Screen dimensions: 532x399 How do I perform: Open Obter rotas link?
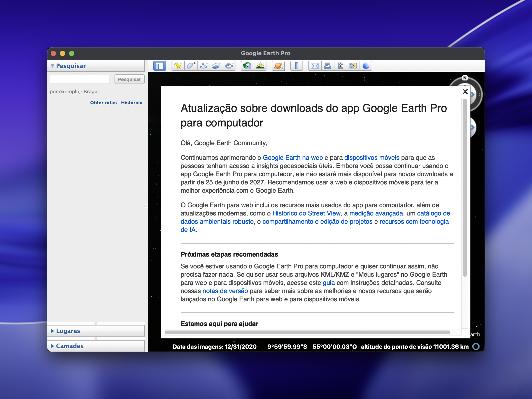tap(103, 102)
